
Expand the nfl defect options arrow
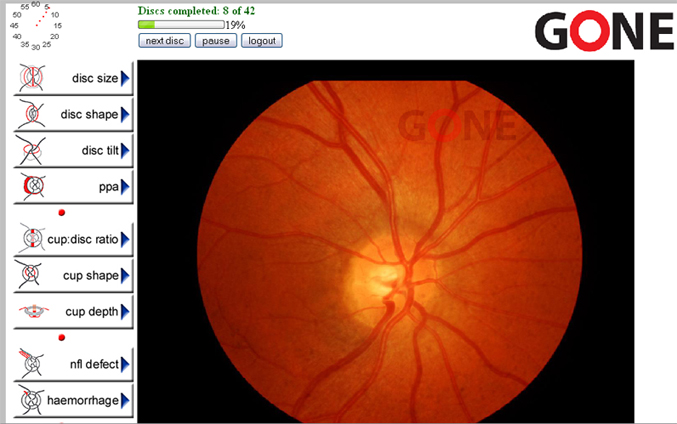(125, 364)
